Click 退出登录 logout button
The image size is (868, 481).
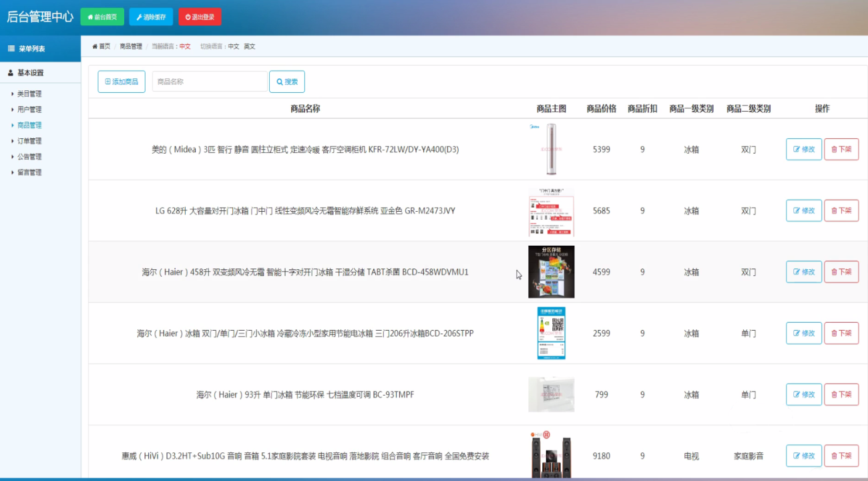coord(200,17)
